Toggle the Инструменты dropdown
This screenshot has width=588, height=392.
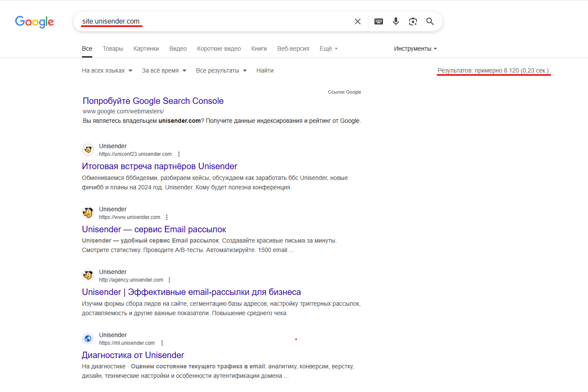click(415, 49)
